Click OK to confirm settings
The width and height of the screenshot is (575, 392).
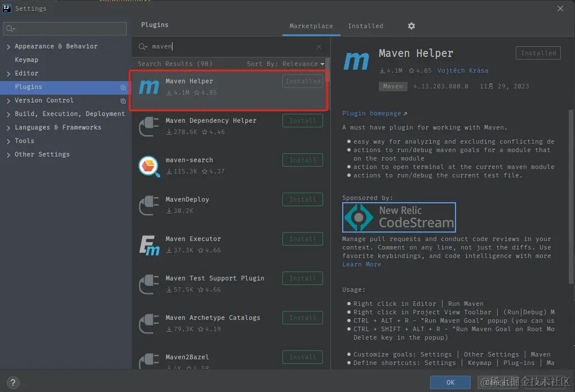coord(450,382)
